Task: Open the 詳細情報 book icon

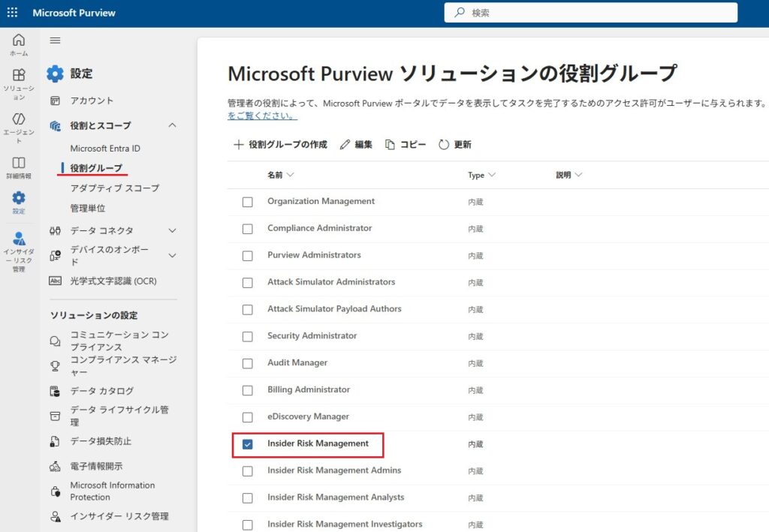Action: pyautogui.click(x=19, y=163)
